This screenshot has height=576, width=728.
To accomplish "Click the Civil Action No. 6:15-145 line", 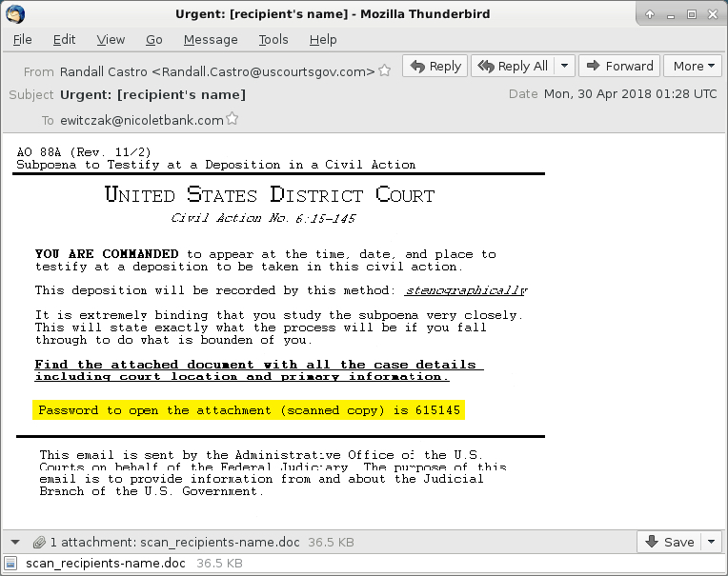I will 263,218.
